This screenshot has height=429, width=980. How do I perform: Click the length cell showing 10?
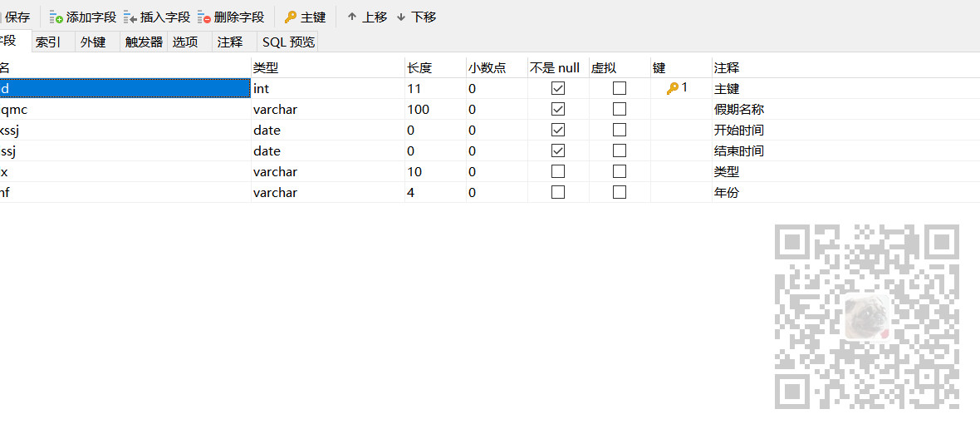click(x=435, y=171)
